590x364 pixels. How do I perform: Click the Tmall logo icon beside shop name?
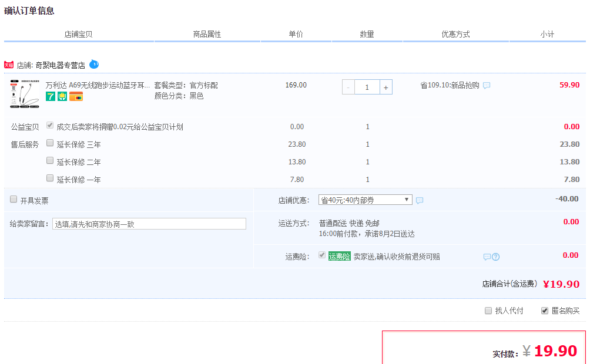point(9,65)
